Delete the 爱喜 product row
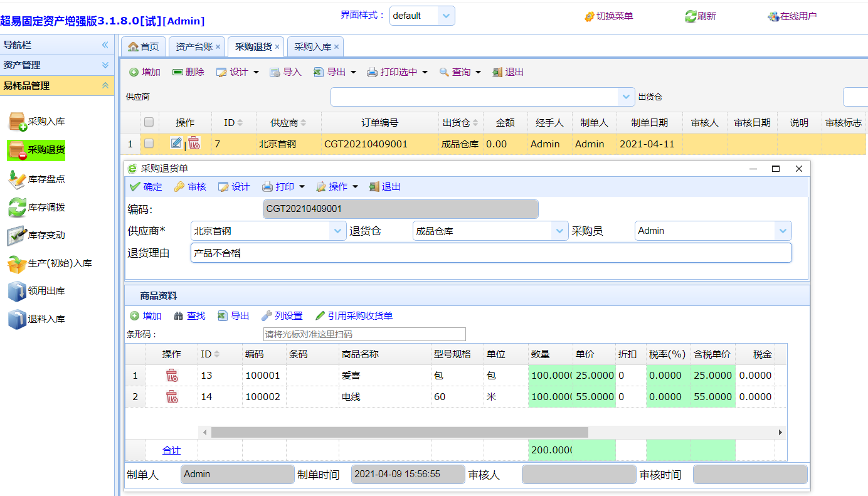Screen dimensions: 868x496 [171, 376]
